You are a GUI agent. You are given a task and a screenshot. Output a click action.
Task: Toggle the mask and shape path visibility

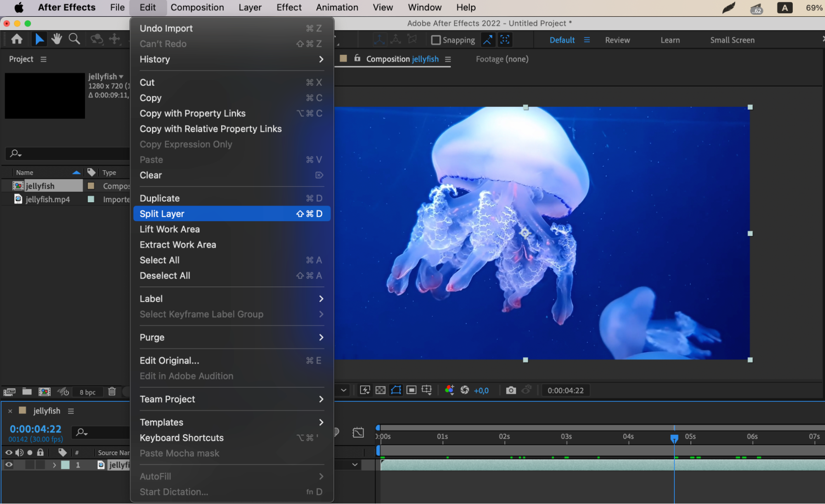coord(396,390)
